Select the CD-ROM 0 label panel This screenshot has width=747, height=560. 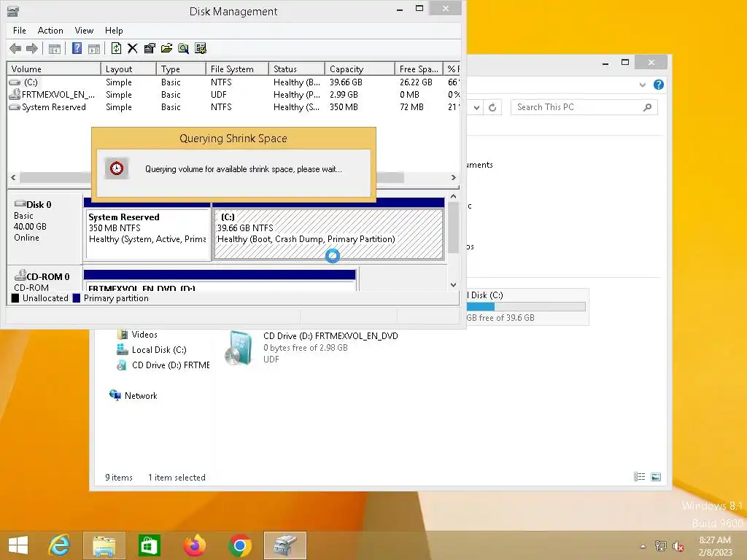click(44, 279)
